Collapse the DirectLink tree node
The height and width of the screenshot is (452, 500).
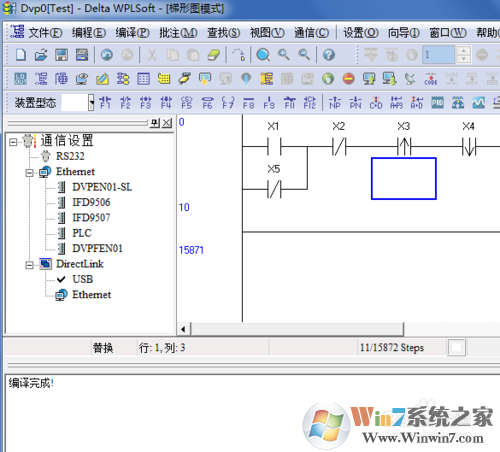tap(30, 265)
